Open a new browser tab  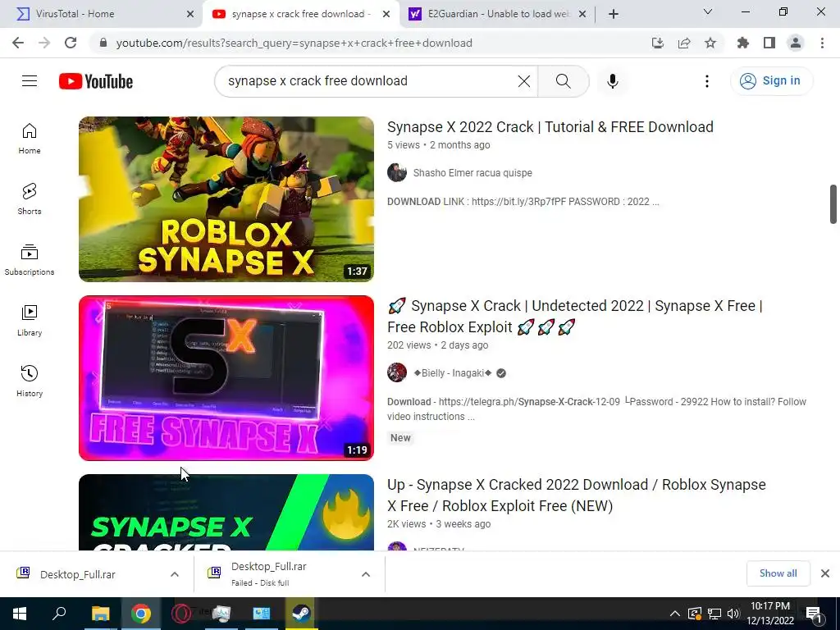tap(614, 15)
